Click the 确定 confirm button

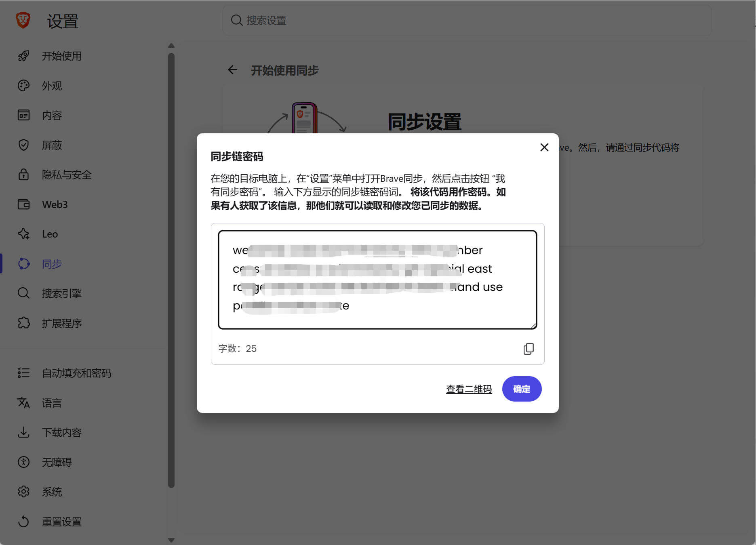(522, 389)
